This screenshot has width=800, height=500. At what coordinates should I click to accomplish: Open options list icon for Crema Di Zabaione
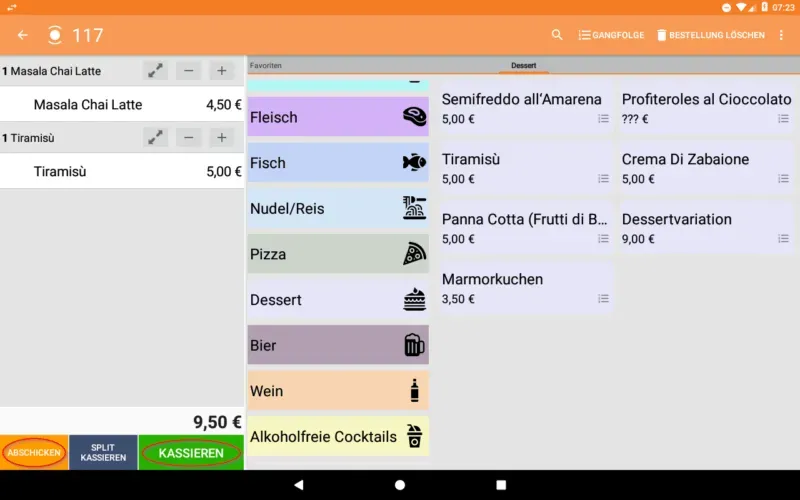point(783,179)
